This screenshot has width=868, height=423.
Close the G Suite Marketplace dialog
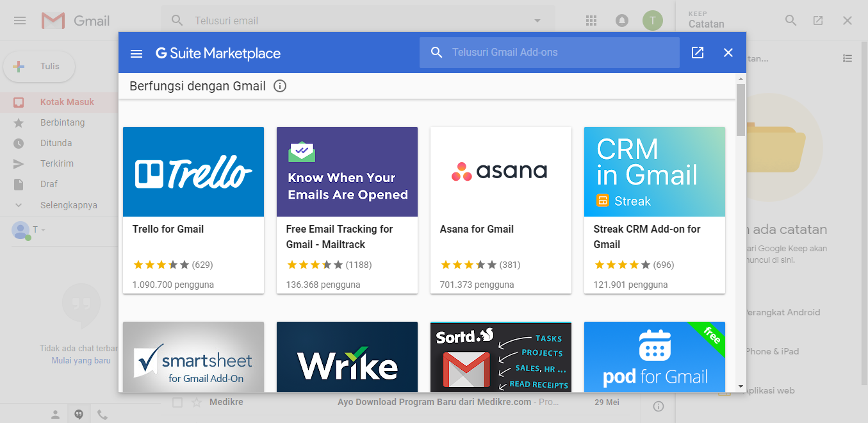tap(728, 53)
